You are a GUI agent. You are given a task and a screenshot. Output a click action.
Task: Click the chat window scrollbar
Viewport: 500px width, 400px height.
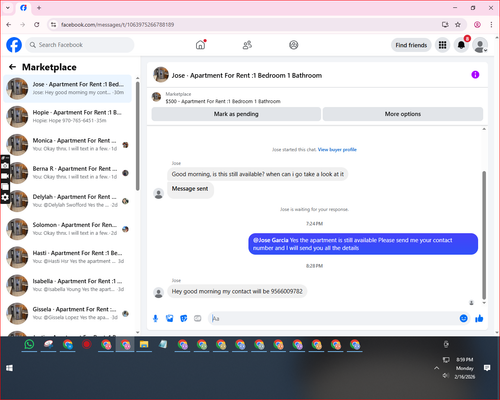[x=484, y=235]
